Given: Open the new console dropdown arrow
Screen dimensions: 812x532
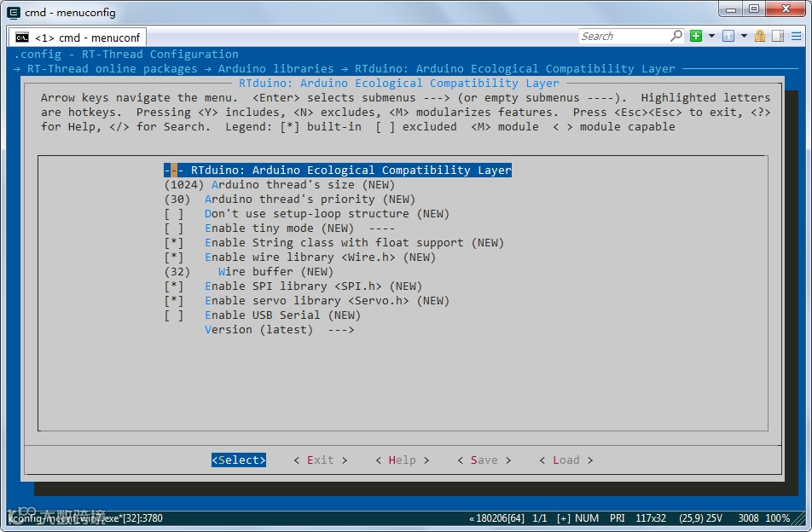Looking at the screenshot, I should tap(711, 36).
